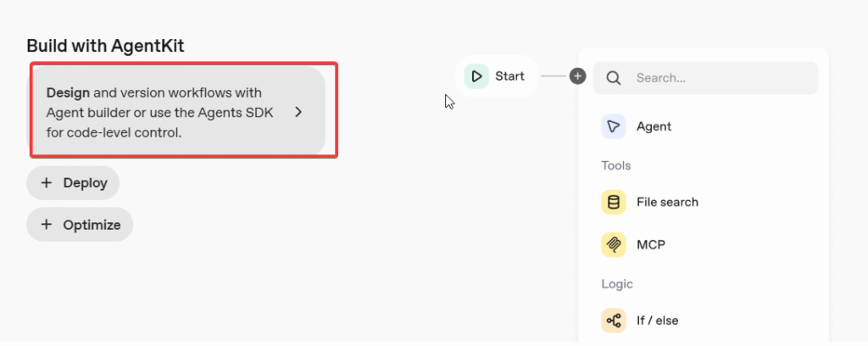The height and width of the screenshot is (346, 868).
Task: Click the Optimize button label
Action: [92, 226]
